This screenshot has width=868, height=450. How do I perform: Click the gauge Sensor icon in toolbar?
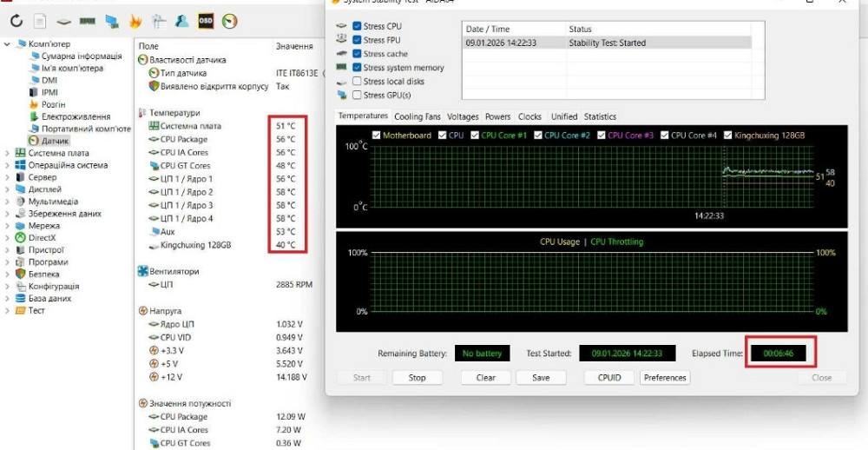(229, 20)
